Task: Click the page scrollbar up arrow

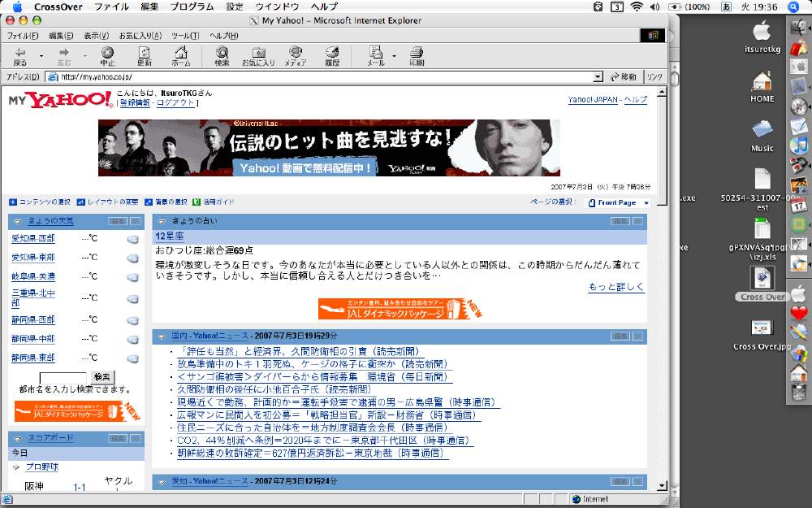Action: coord(662,93)
